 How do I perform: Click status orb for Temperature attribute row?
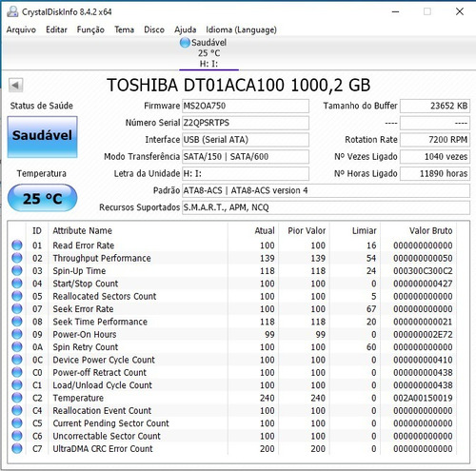[x=17, y=398]
